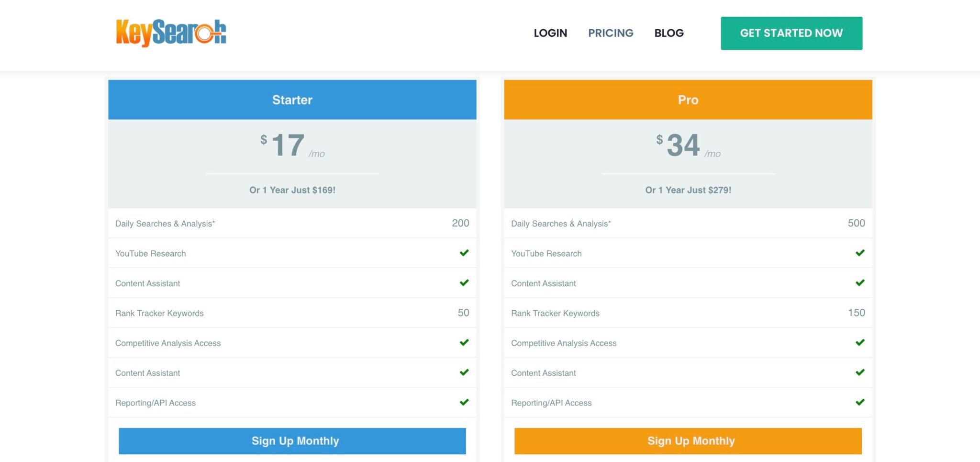Click Starter 'Reporting/API Access' label
This screenshot has height=462, width=980.
[x=156, y=403]
